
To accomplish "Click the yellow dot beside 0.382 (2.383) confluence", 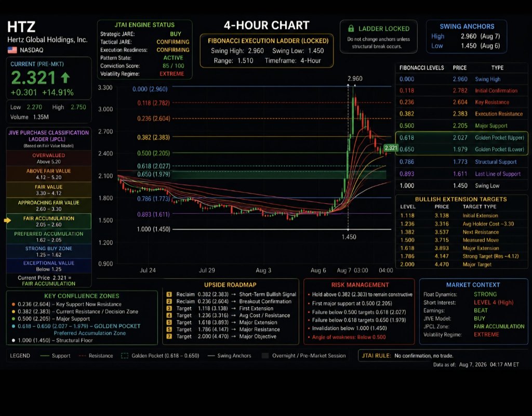I will point(13,311).
